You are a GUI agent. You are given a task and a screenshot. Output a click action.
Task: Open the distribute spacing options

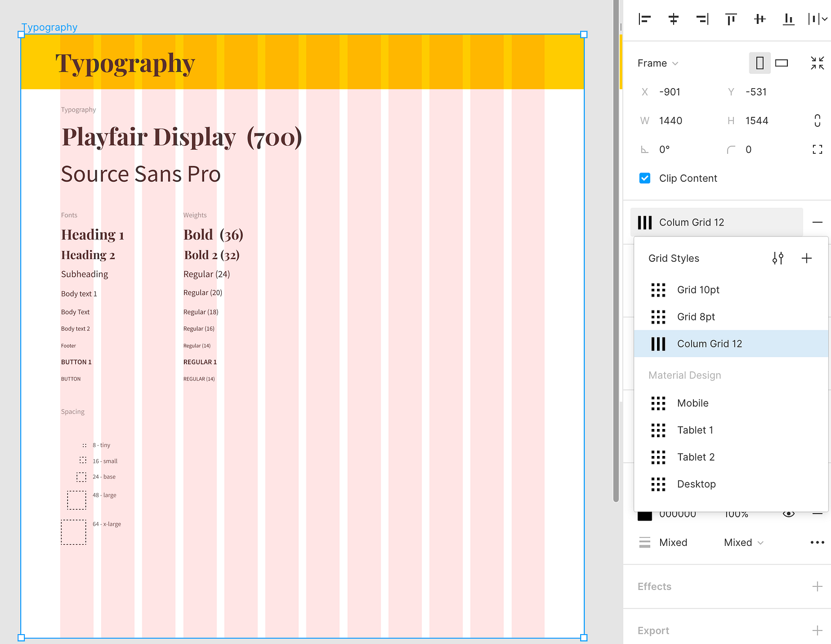coord(818,19)
